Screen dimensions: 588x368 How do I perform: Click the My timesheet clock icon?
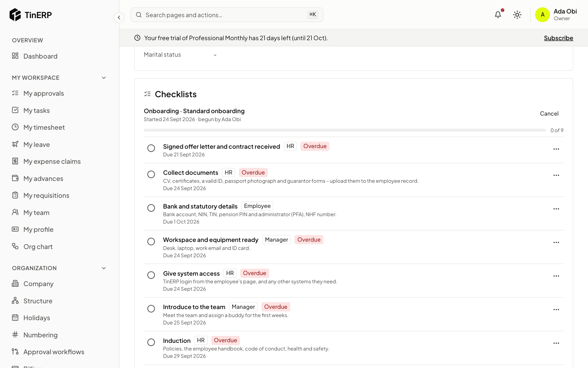click(15, 127)
